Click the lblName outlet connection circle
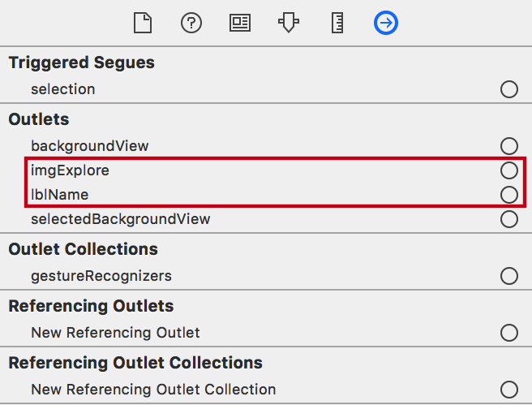The width and height of the screenshot is (532, 405). click(x=509, y=195)
